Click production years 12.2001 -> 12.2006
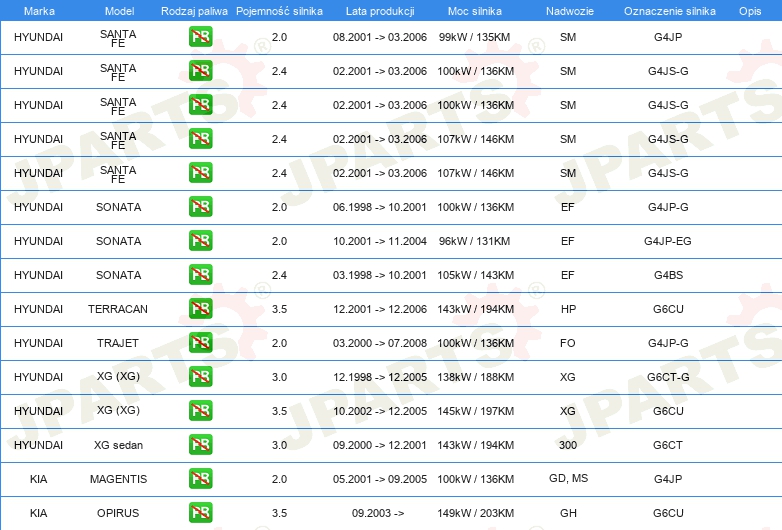This screenshot has height=530, width=782. (x=380, y=309)
